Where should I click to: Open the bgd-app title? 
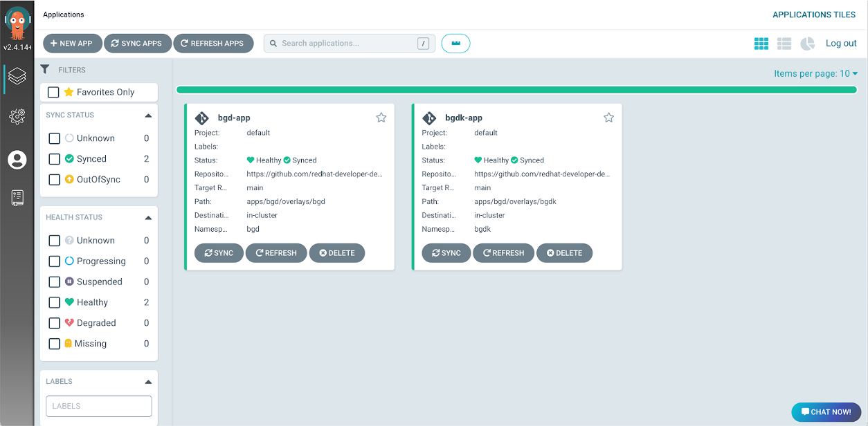tap(234, 118)
